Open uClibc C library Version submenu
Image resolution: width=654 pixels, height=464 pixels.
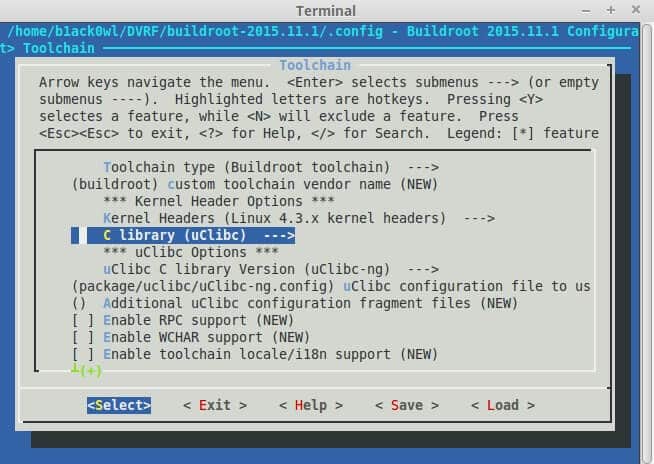(x=271, y=269)
